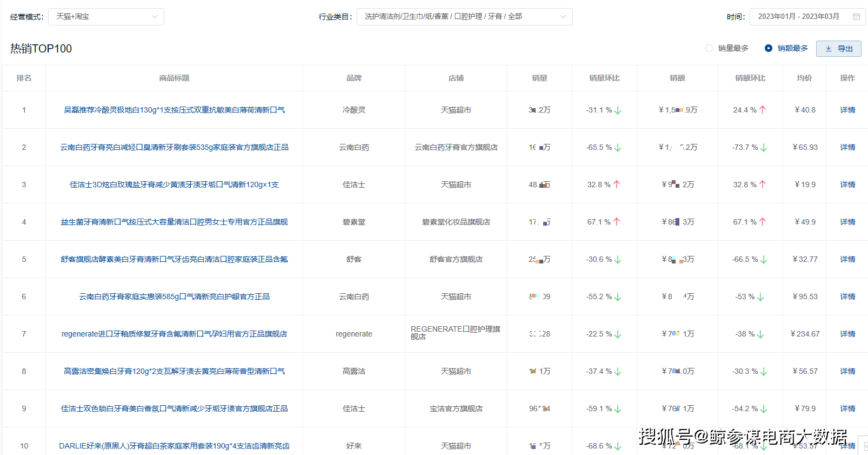
Task: Click store cell 舒客官方旗舰店
Action: click(x=456, y=259)
